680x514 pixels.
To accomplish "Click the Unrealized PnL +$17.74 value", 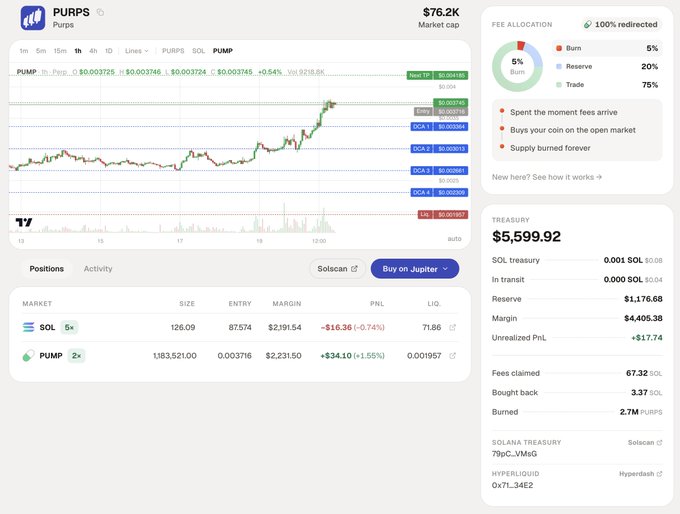I will pyautogui.click(x=647, y=338).
